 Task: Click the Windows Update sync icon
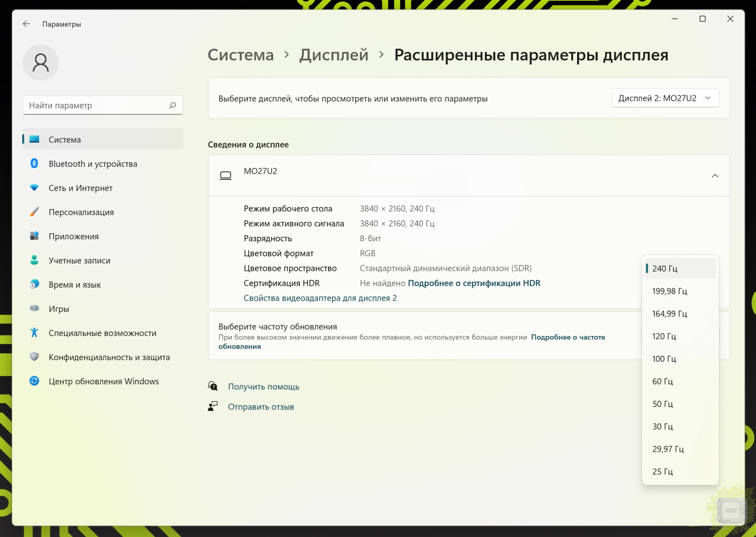34,381
